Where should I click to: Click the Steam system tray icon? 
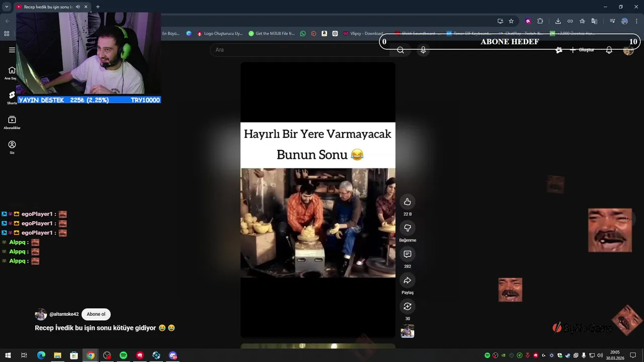(x=568, y=355)
